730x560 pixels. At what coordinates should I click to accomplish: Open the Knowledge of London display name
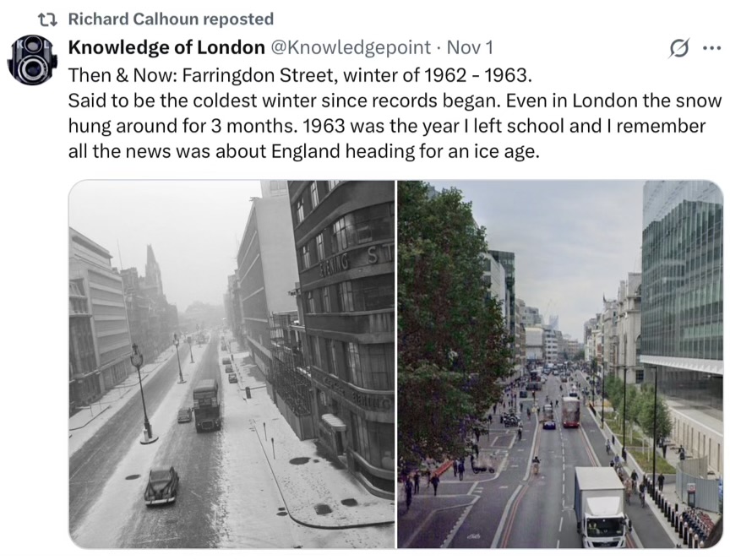tap(166, 47)
